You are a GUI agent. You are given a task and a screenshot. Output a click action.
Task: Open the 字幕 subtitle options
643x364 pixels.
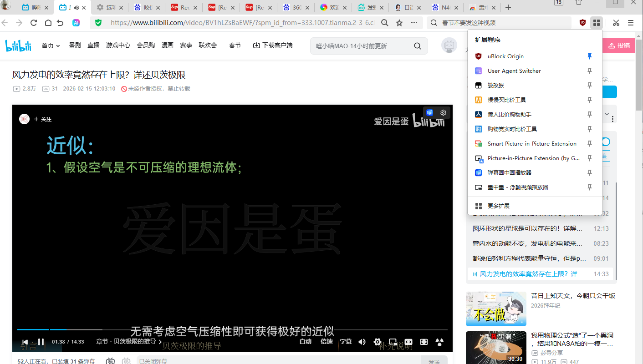[346, 342]
